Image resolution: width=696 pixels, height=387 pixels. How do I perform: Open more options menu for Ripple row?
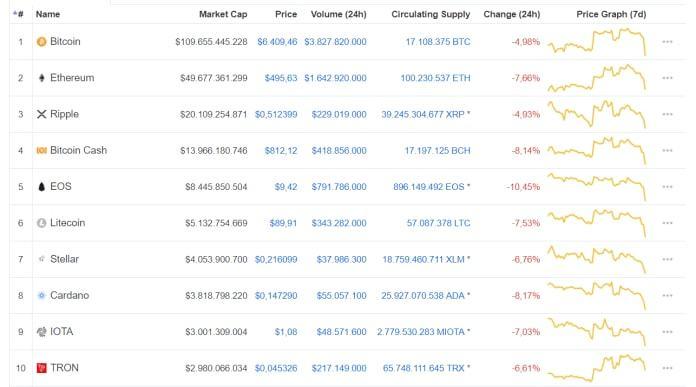pos(667,115)
